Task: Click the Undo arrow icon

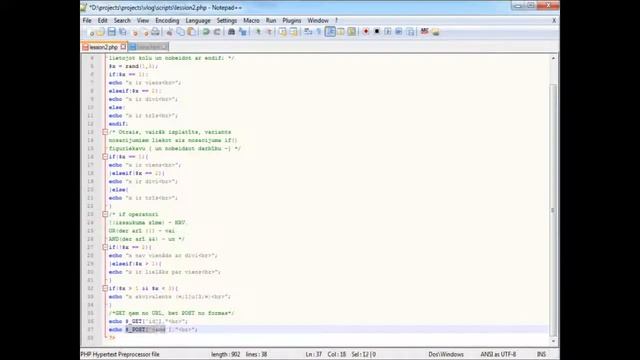Action: pyautogui.click(x=206, y=32)
